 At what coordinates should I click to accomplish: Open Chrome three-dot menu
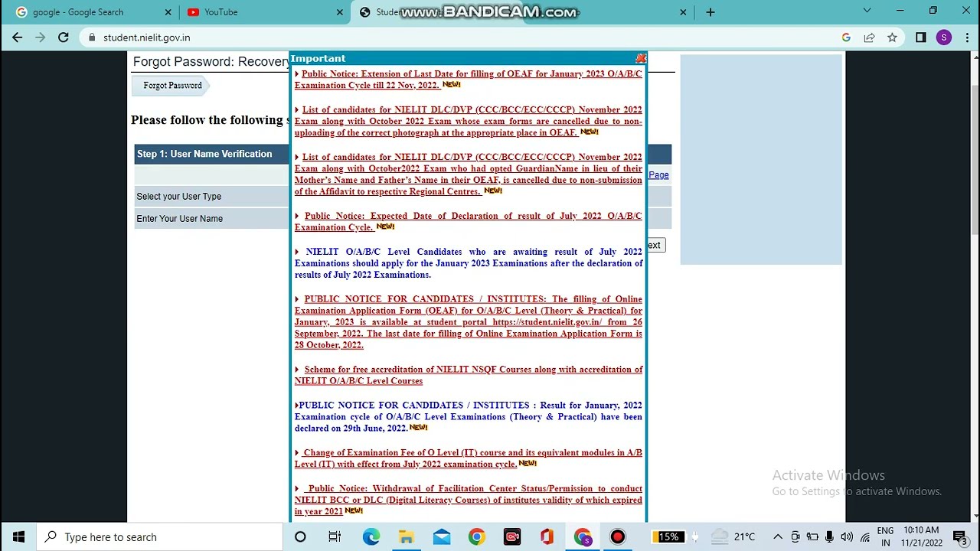tap(965, 37)
